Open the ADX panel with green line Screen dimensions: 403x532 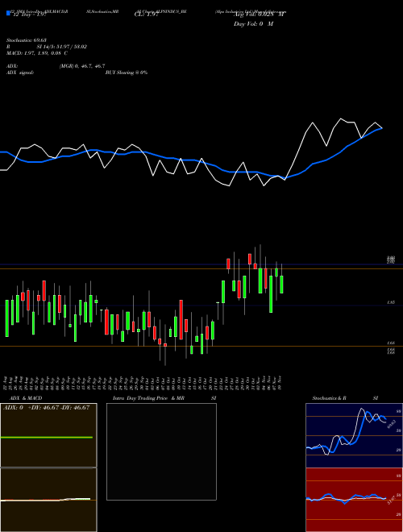pyautogui.click(x=48, y=435)
